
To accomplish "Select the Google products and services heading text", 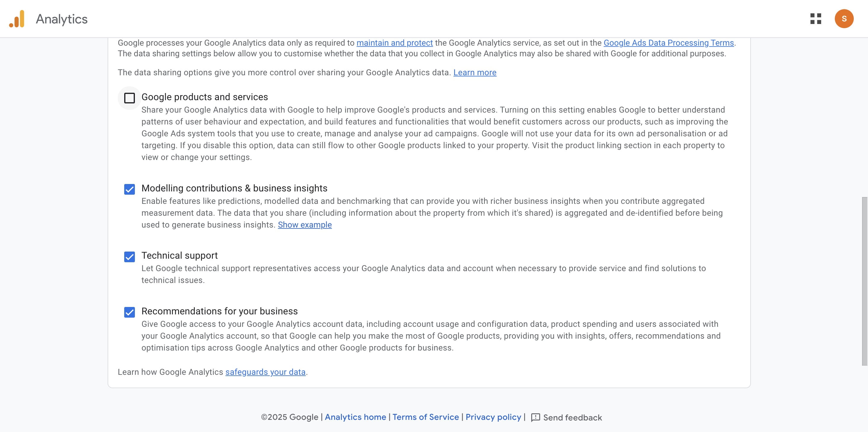I will coord(205,97).
